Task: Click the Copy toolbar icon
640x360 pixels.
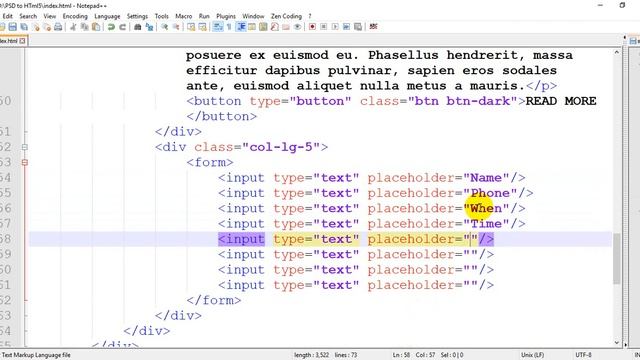Action: pyautogui.click(x=84, y=27)
